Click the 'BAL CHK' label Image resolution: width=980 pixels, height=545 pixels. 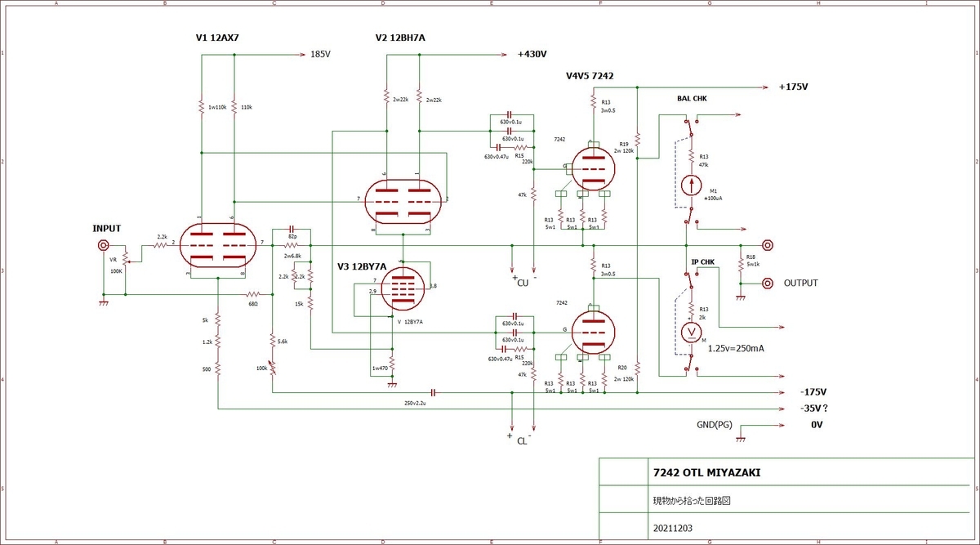(692, 99)
